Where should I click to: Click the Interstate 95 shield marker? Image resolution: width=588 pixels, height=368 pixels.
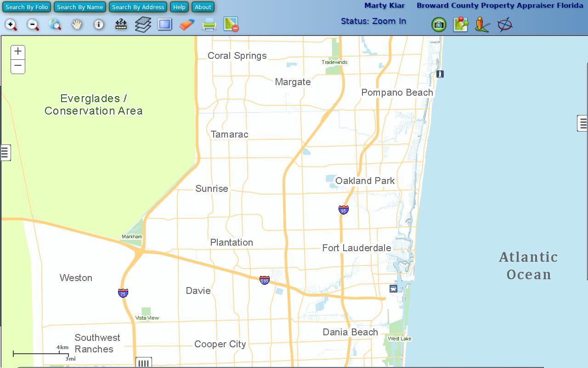344,210
